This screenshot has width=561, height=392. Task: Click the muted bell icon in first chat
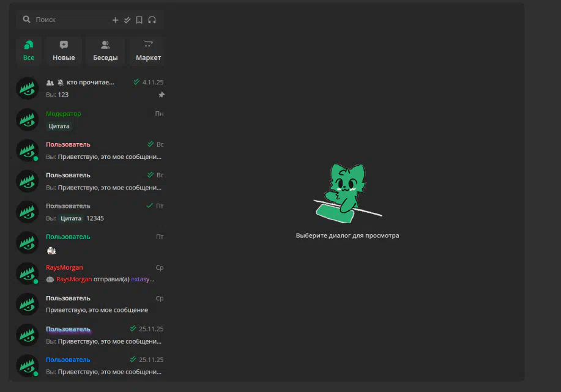coord(61,83)
